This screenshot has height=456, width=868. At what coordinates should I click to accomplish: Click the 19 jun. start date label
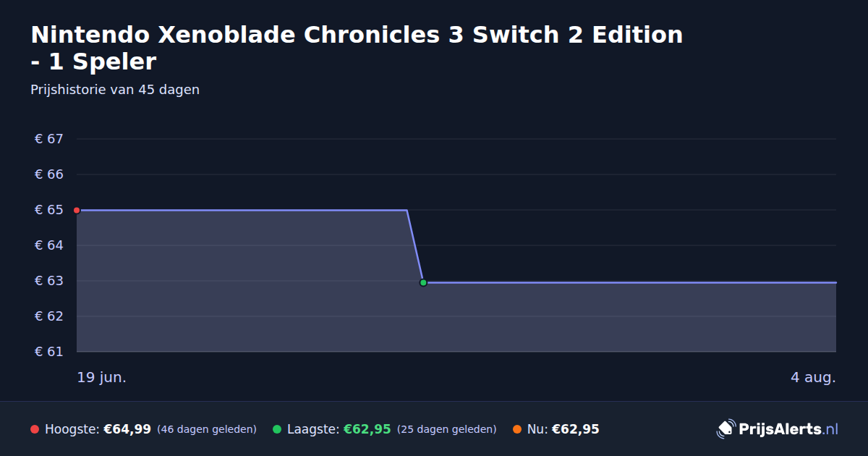coord(102,378)
